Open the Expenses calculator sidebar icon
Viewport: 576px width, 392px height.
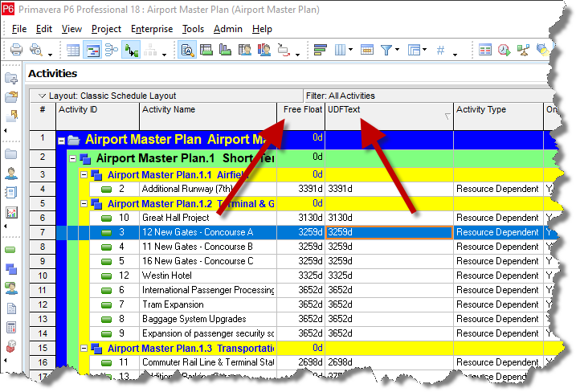[x=11, y=328]
